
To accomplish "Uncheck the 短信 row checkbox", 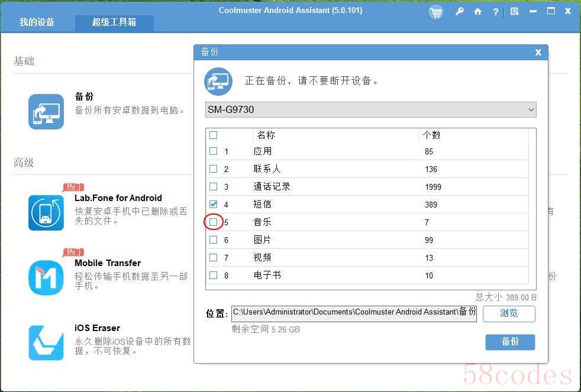I will tap(214, 205).
